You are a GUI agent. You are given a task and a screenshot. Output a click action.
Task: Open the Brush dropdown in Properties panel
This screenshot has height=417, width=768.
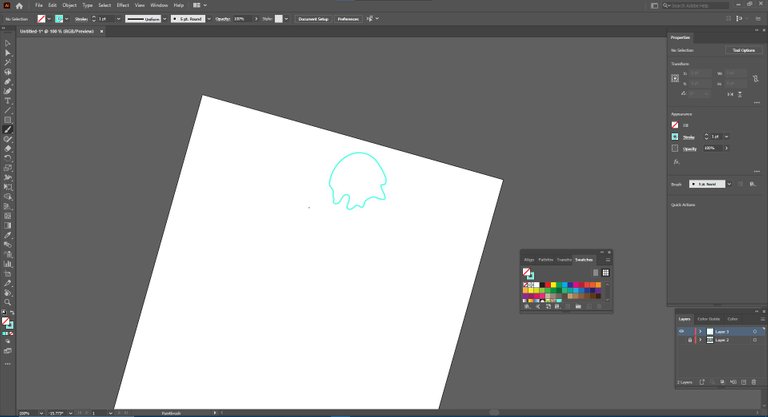pos(729,184)
